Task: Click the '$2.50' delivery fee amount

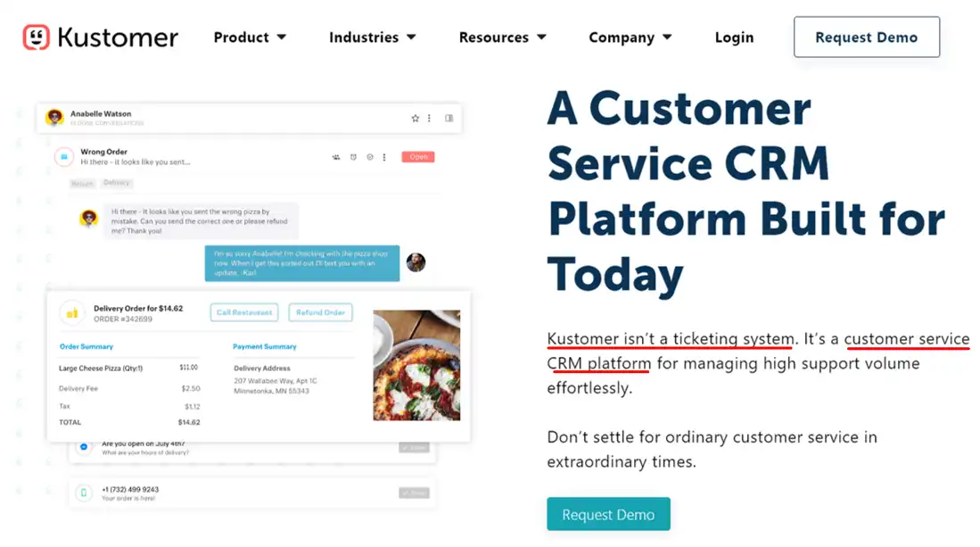Action: pos(191,388)
